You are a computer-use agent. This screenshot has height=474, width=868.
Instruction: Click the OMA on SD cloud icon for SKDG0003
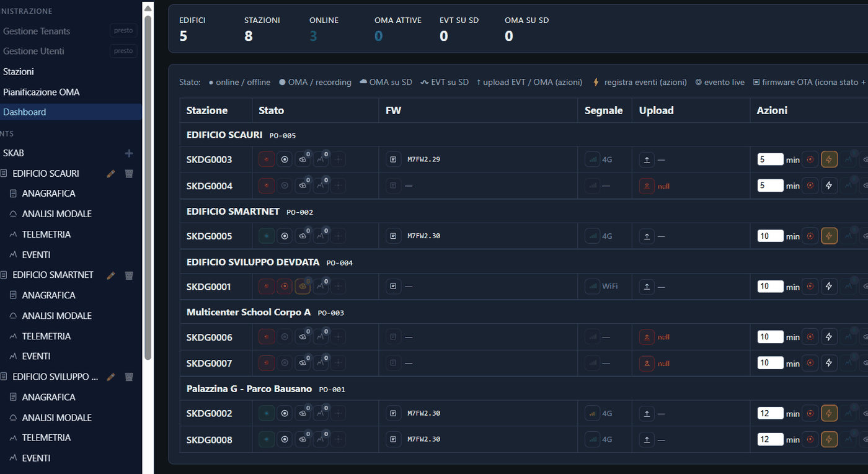click(303, 159)
